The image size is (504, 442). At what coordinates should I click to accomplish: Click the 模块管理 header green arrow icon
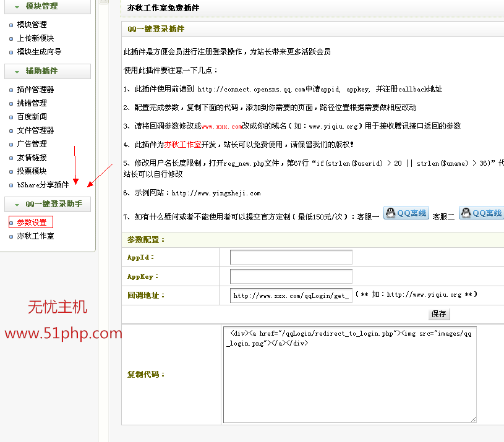point(17,7)
